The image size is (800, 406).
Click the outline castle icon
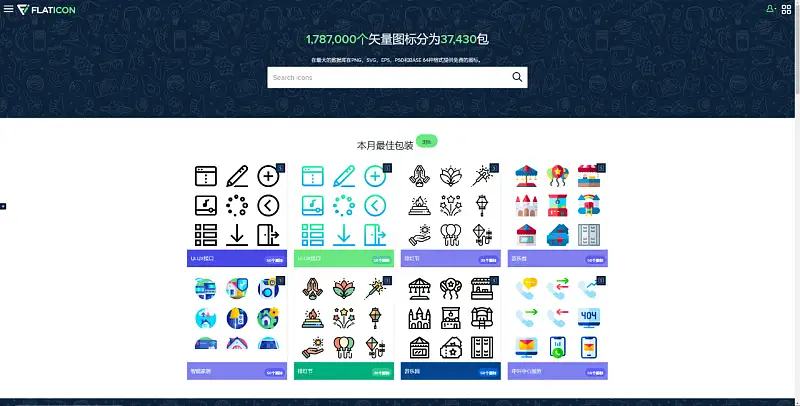pyautogui.click(x=419, y=318)
